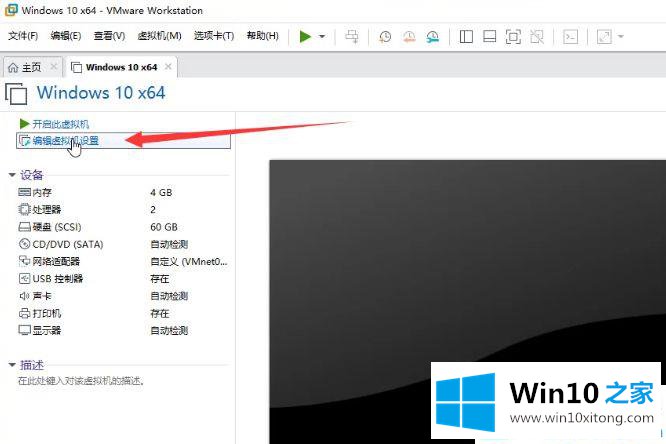
Task: Click the 自定义 (VMnet0... network value
Action: (x=189, y=261)
